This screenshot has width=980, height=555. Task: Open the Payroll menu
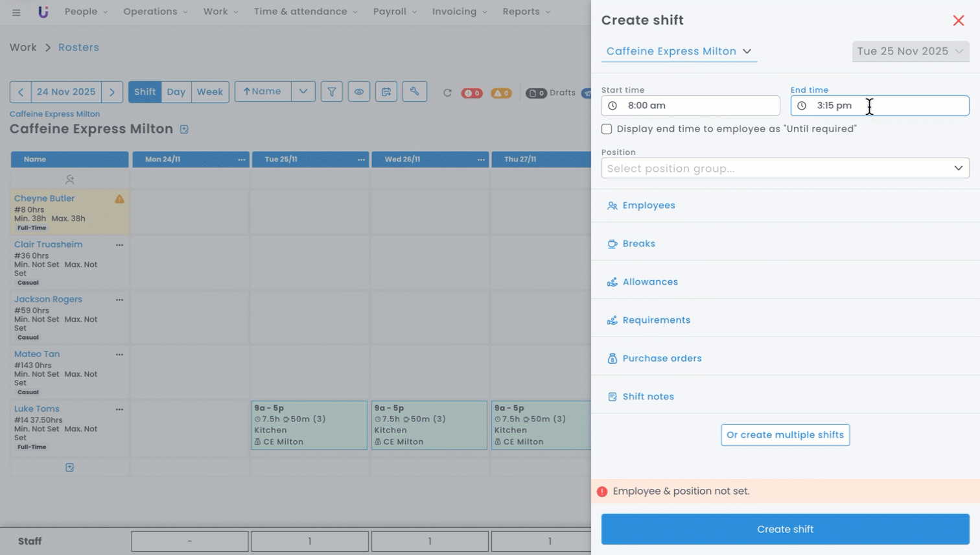click(394, 12)
